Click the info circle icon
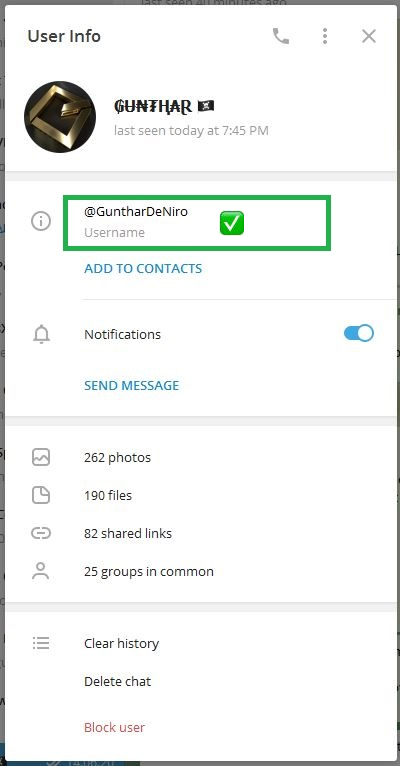This screenshot has width=400, height=766. 41,222
